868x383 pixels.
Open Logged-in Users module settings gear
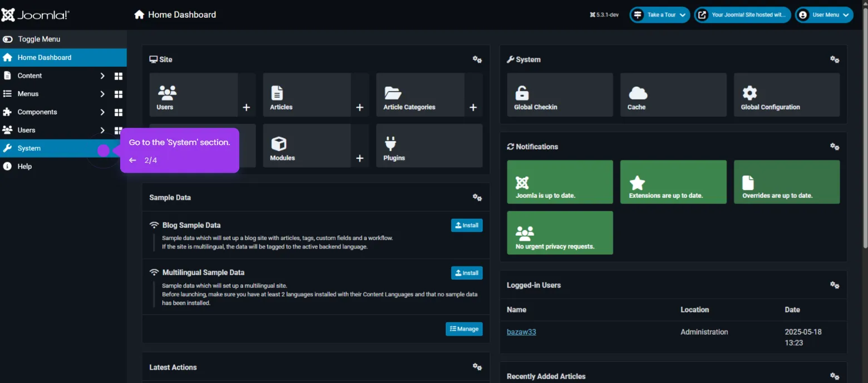coord(835,285)
